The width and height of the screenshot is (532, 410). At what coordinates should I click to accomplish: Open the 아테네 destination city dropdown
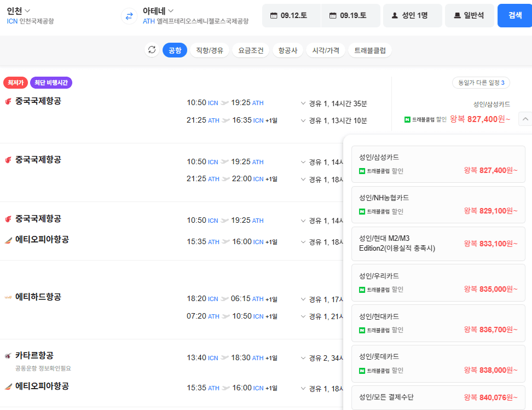tap(158, 11)
